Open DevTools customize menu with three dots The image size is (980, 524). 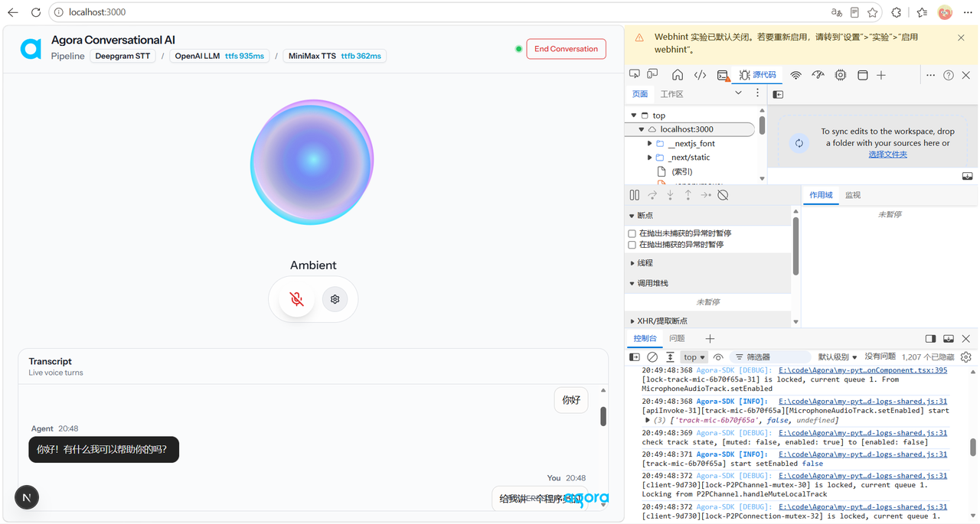(x=930, y=75)
